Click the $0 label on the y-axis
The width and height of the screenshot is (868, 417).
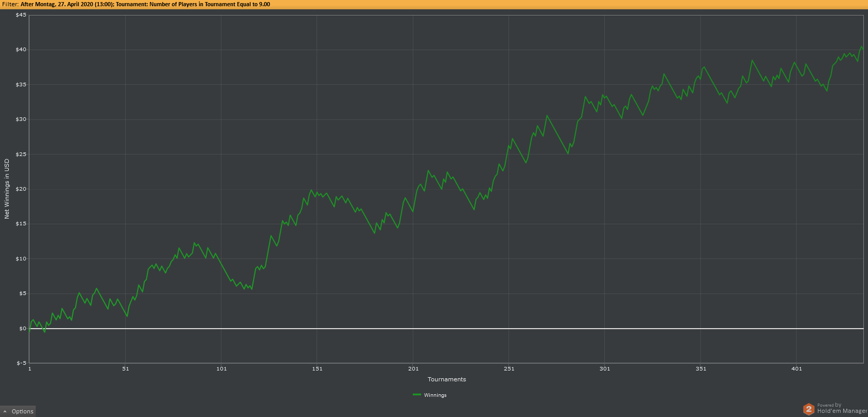tap(22, 328)
